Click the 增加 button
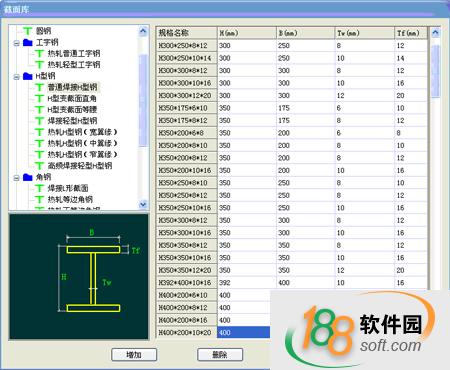This screenshot has width=450, height=370. click(x=134, y=355)
